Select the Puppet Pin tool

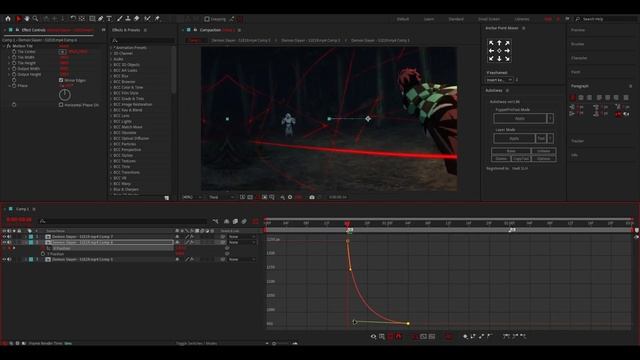(158, 19)
